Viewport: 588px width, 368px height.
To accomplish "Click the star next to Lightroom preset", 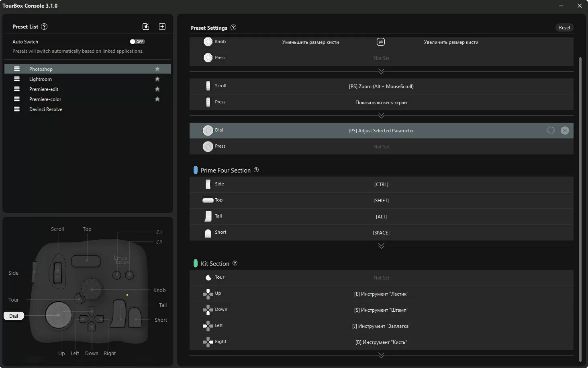I will [x=157, y=79].
